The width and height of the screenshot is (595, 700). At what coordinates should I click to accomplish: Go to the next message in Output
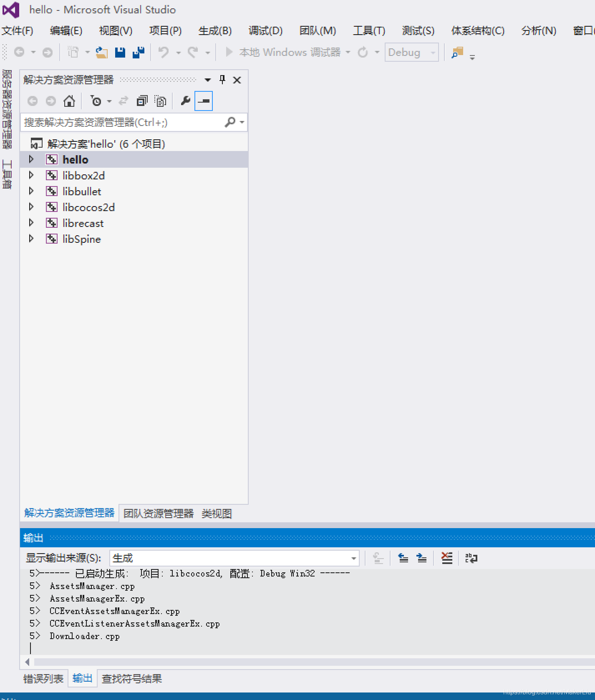pos(421,558)
